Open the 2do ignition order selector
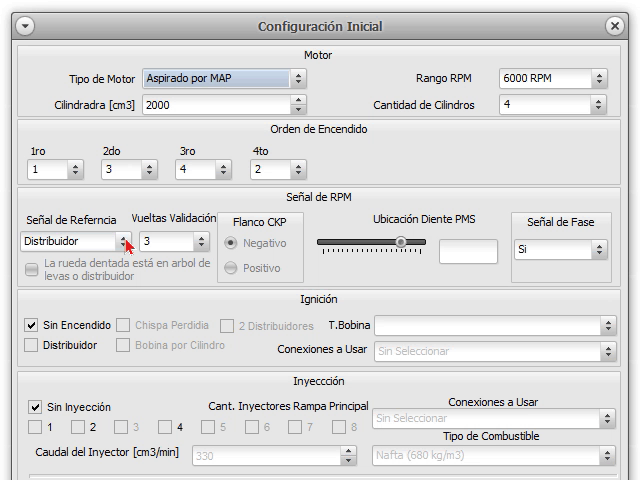This screenshot has width=640, height=480. pyautogui.click(x=149, y=170)
